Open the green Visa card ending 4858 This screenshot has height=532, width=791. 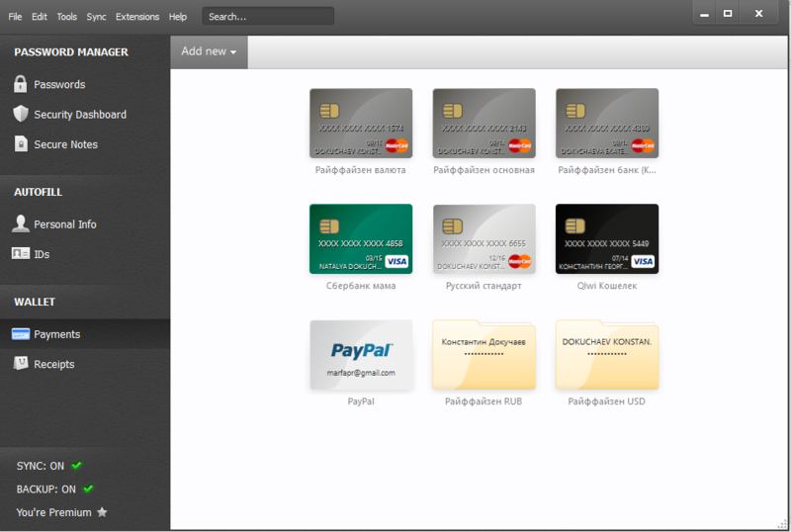pyautogui.click(x=361, y=238)
